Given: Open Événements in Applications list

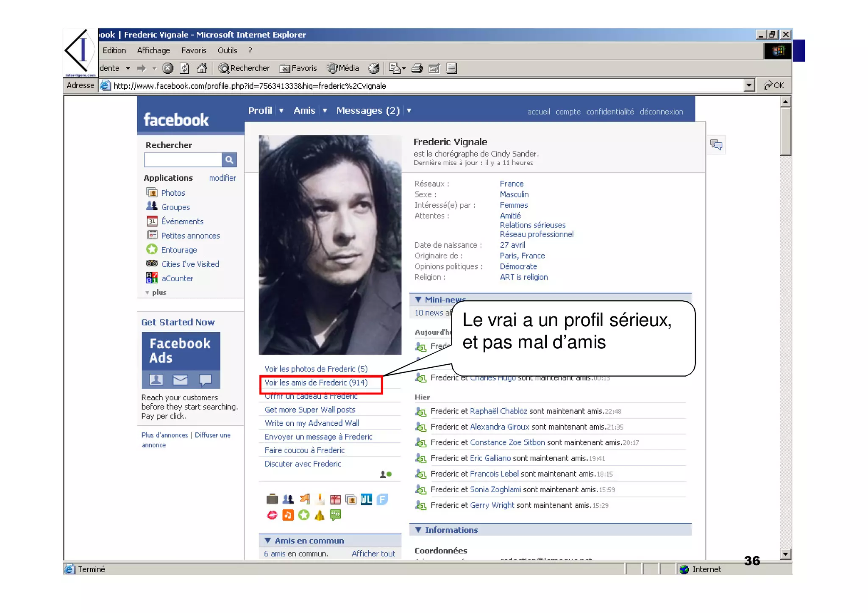Looking at the screenshot, I should point(182,222).
